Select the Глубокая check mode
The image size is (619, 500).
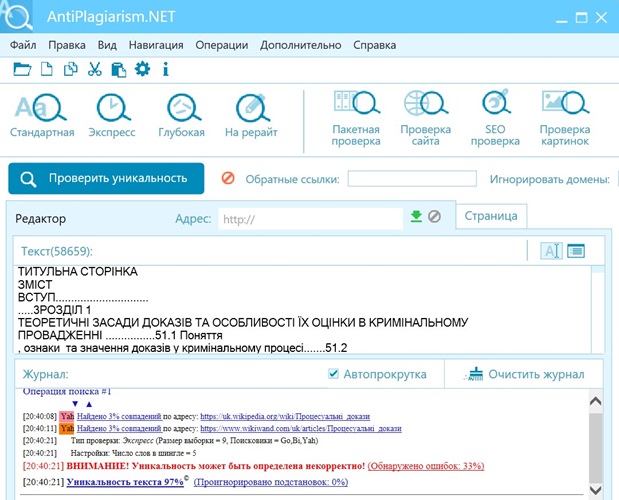(x=182, y=116)
